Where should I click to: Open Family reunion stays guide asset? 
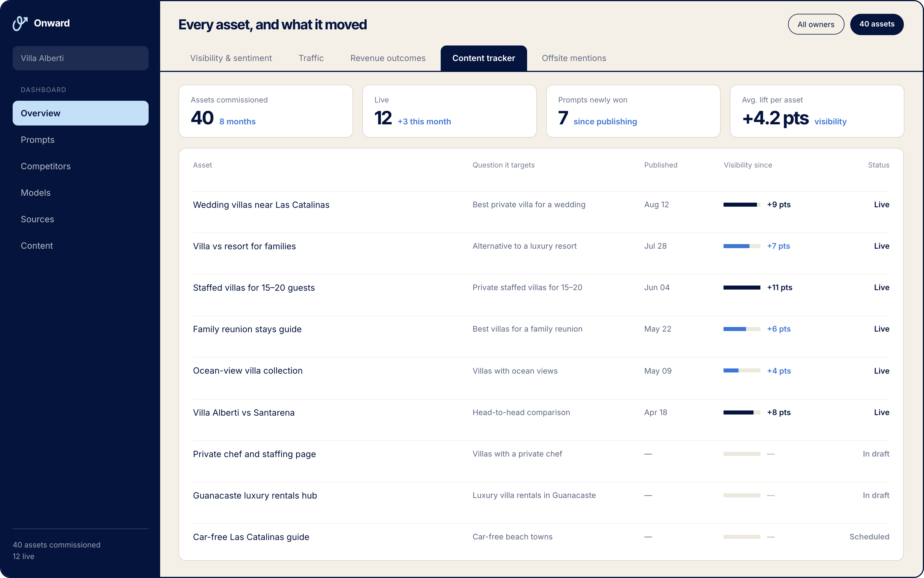click(x=247, y=329)
